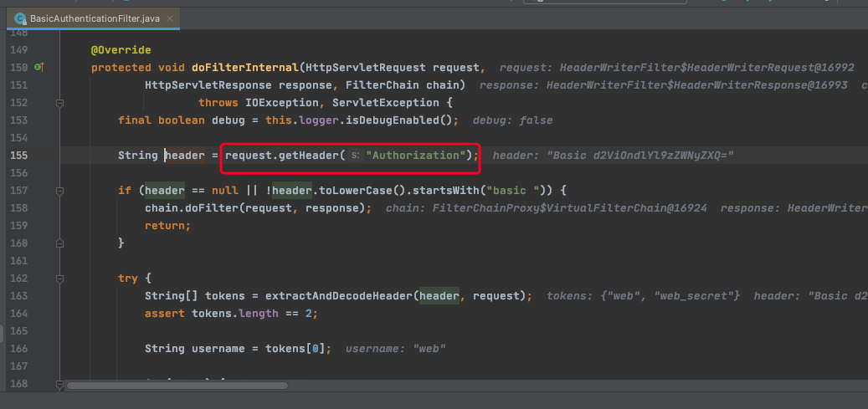Click line number 163 in the gutter
The width and height of the screenshot is (868, 409).
18,296
